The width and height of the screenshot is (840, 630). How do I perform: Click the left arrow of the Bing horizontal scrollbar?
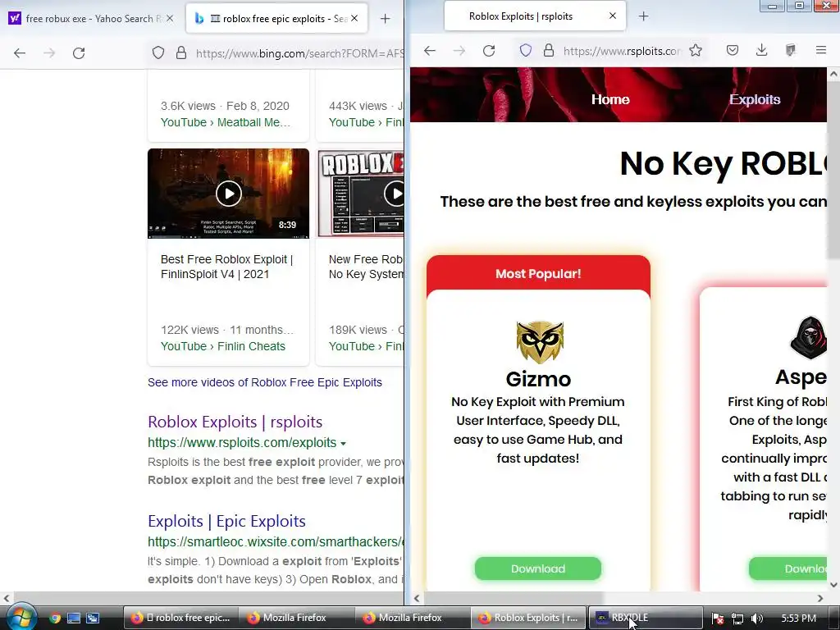[x=6, y=598]
